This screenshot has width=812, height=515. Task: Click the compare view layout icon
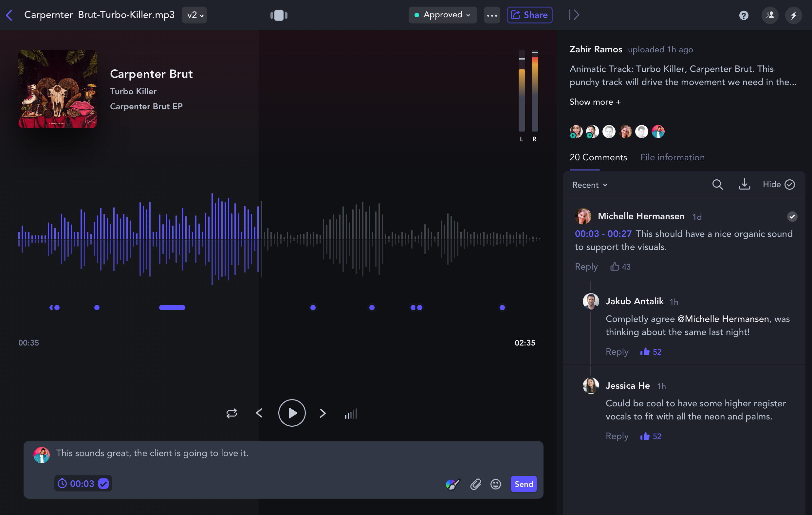pyautogui.click(x=279, y=15)
